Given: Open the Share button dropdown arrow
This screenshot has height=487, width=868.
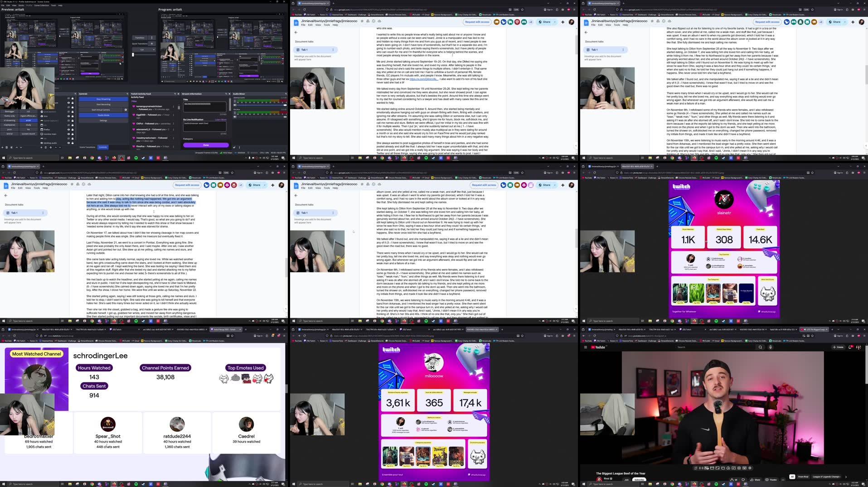Looking at the screenshot, I should (555, 22).
